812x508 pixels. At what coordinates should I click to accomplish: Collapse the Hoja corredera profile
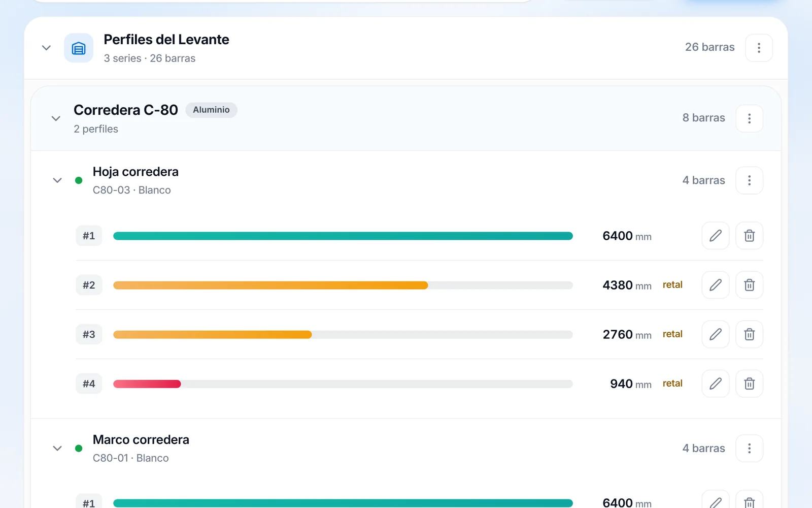tap(57, 180)
